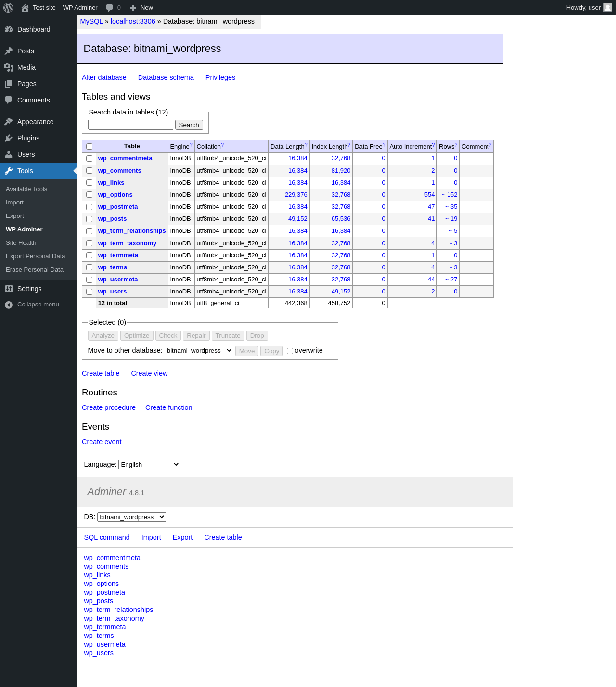Image resolution: width=616 pixels, height=687 pixels.
Task: Open Data Free help question mark
Action: tap(384, 145)
